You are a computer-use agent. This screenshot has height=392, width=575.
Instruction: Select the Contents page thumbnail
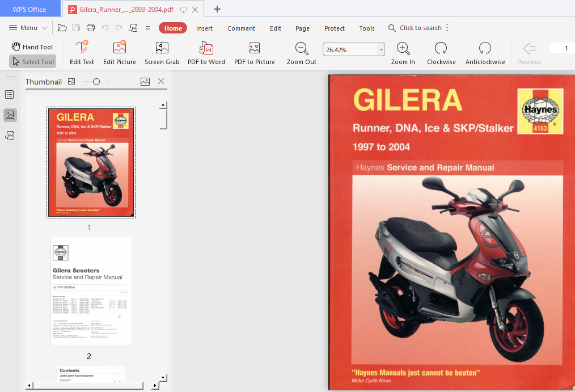pyautogui.click(x=91, y=374)
